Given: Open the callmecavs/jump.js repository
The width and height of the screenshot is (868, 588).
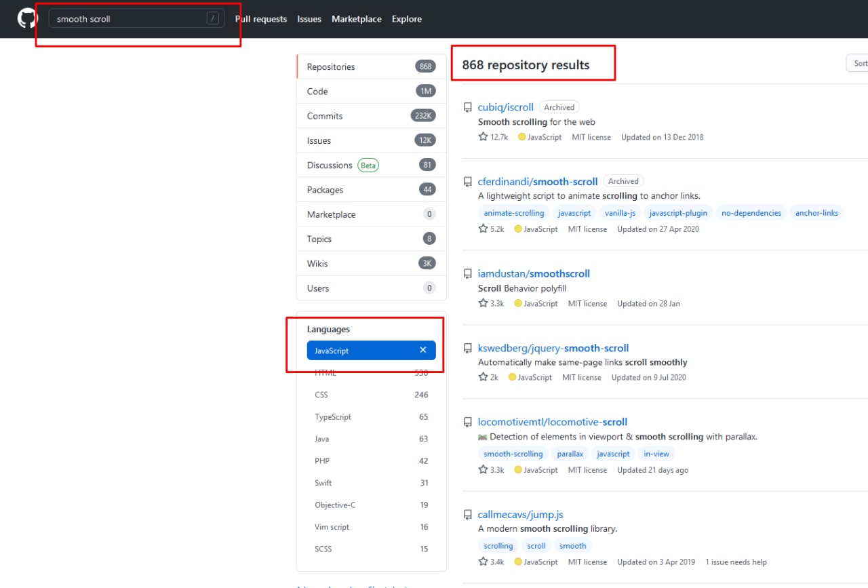Looking at the screenshot, I should pyautogui.click(x=521, y=515).
